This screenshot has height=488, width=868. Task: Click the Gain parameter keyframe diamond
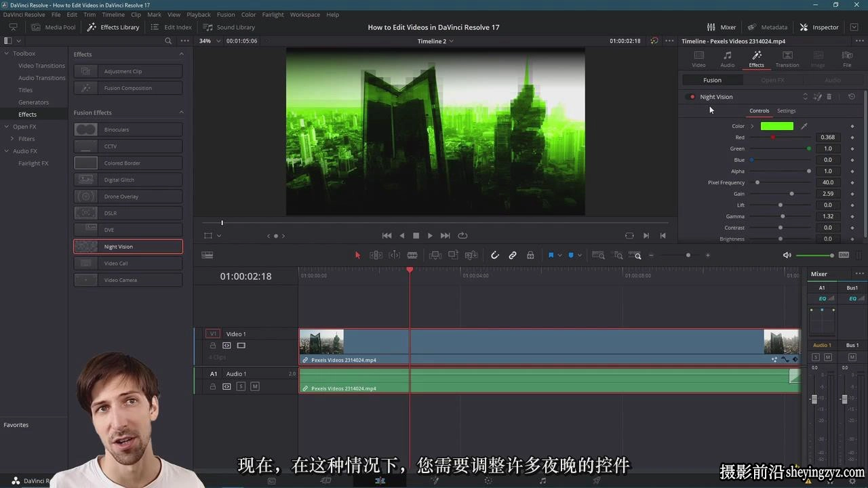coord(852,194)
